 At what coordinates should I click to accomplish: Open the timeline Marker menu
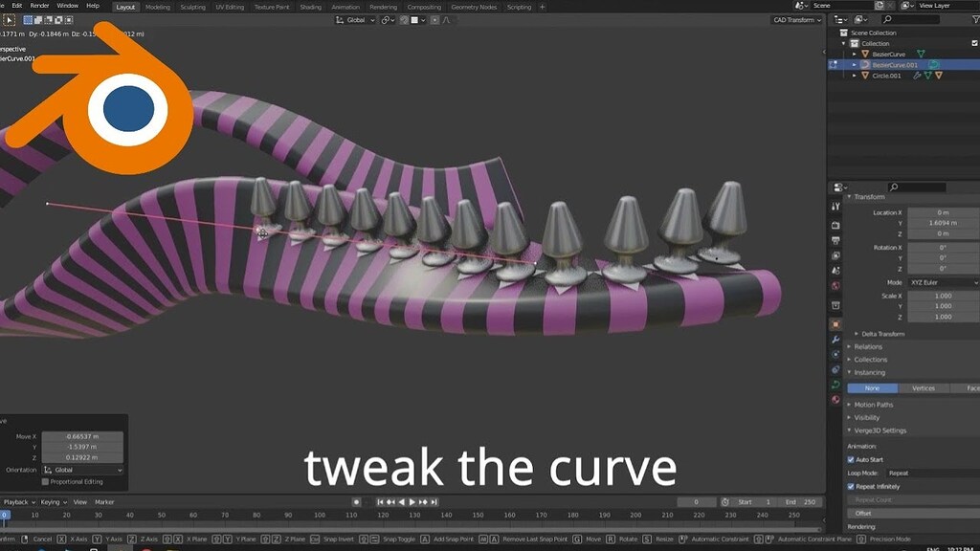pos(104,502)
